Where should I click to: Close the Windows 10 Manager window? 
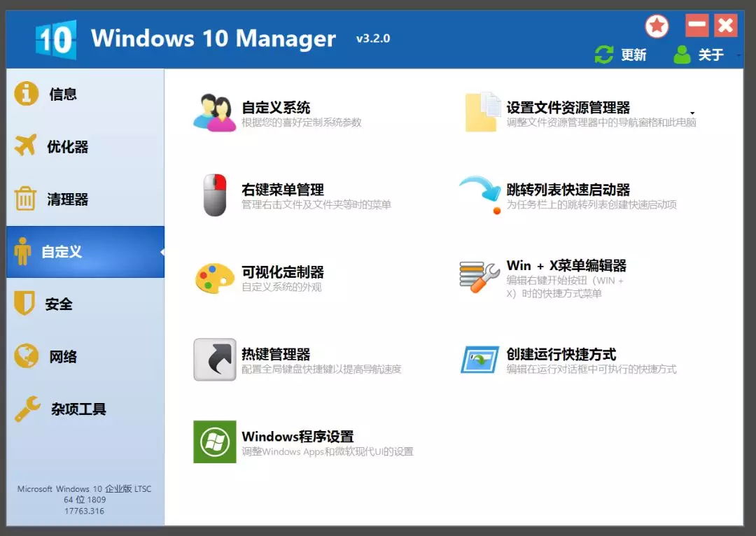tap(726, 25)
